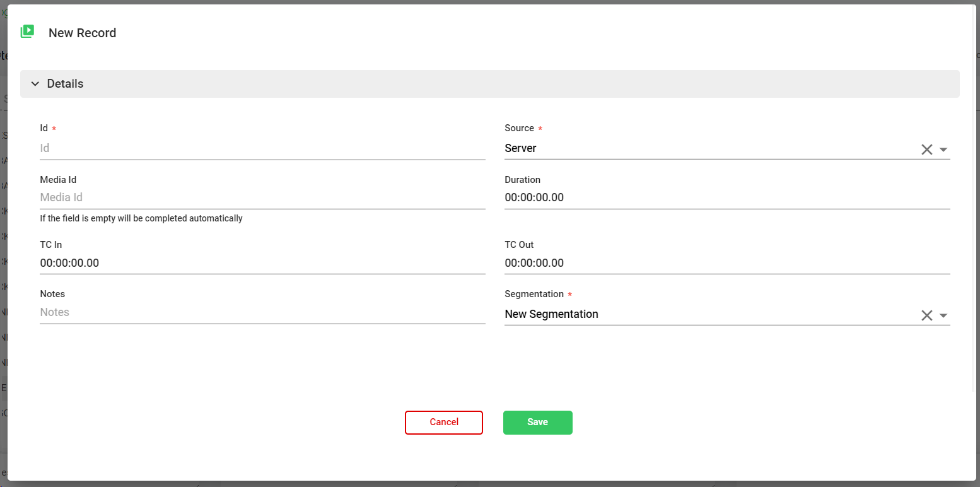
Task: Collapse the Details section chevron
Action: [x=35, y=84]
